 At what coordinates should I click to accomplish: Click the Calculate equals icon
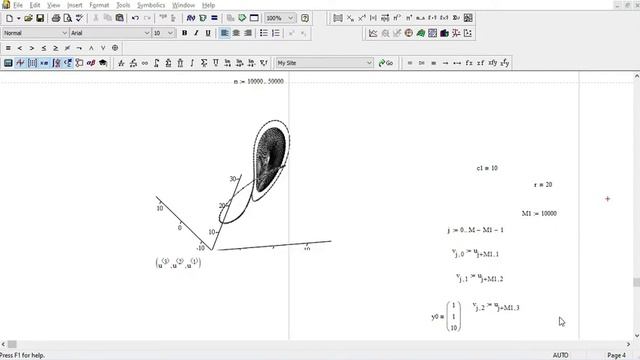(214, 18)
